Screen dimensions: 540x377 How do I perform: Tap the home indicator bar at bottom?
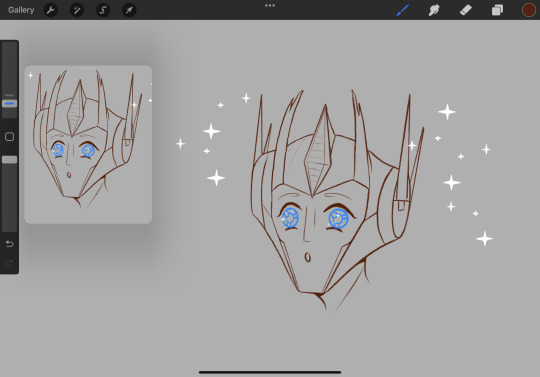[270, 372]
